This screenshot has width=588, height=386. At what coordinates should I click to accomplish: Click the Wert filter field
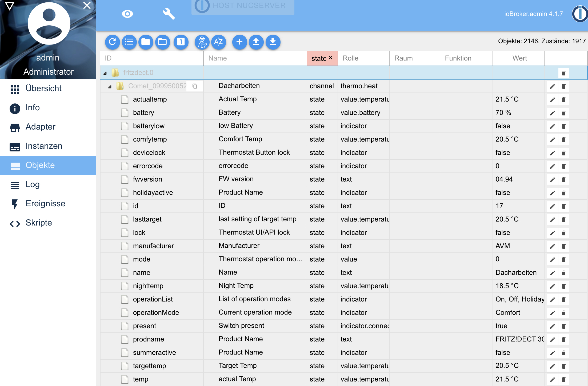tap(519, 58)
